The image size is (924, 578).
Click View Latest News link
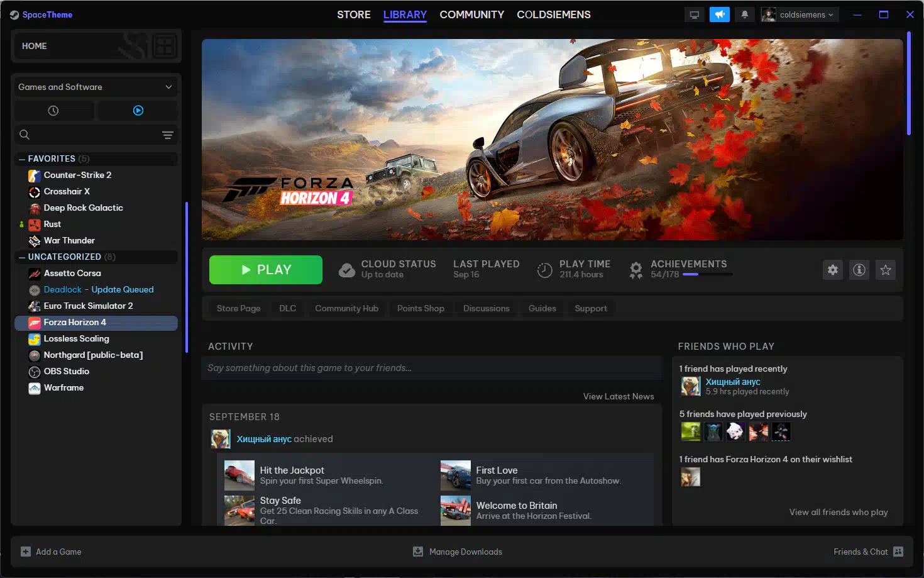coord(619,396)
